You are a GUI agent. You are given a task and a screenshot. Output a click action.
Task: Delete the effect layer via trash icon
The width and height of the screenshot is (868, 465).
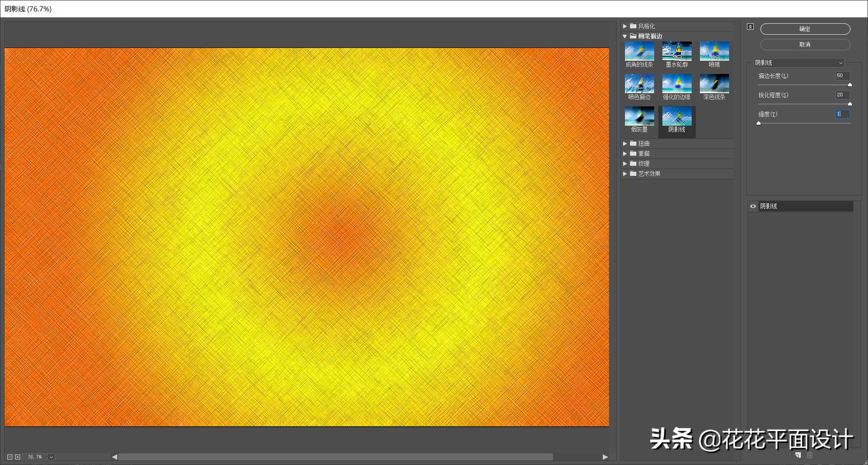point(810,455)
